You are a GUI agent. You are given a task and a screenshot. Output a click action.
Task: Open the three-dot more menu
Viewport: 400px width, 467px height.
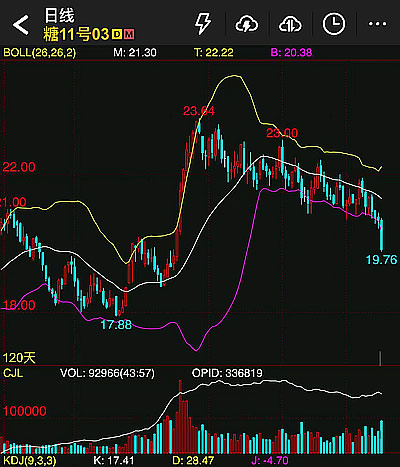[377, 24]
